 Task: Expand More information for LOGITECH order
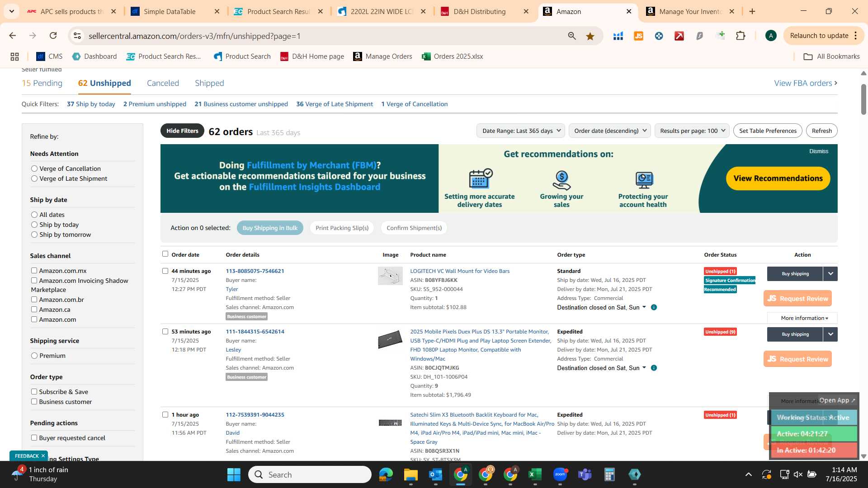802,318
